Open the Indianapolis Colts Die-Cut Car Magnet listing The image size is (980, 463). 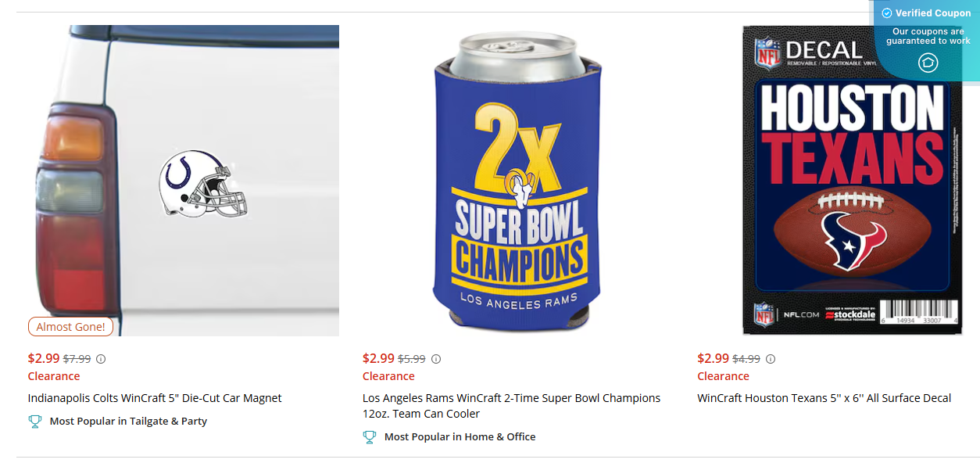tap(154, 397)
